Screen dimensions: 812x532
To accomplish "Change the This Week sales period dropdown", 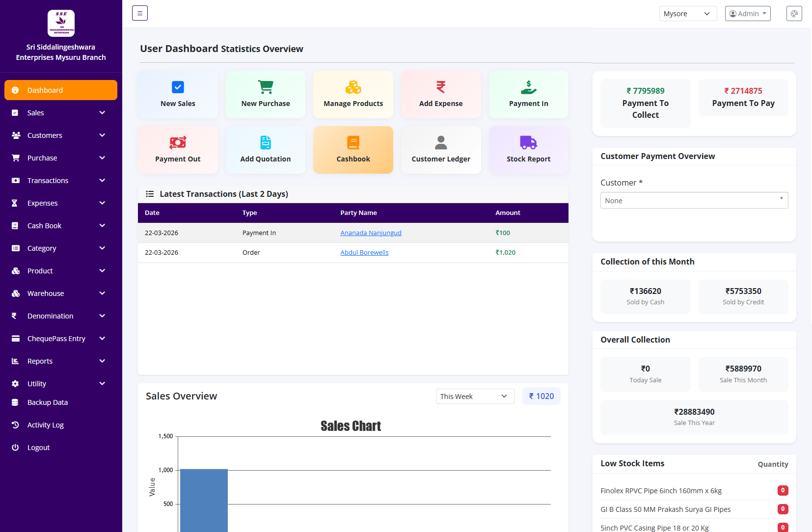I will (x=474, y=396).
